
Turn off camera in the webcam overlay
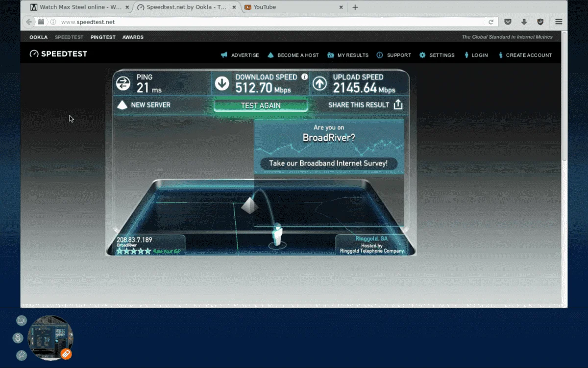(x=21, y=320)
